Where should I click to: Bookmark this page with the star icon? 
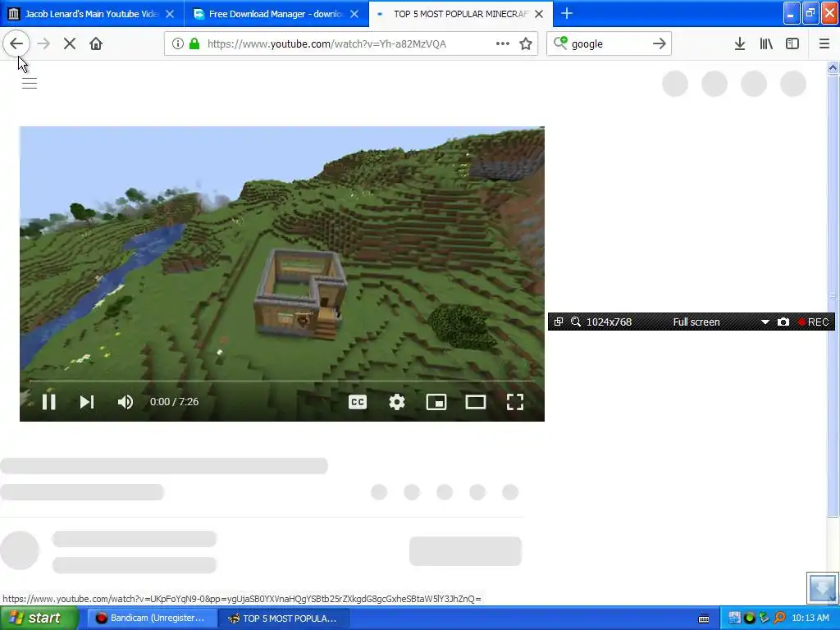pyautogui.click(x=526, y=44)
